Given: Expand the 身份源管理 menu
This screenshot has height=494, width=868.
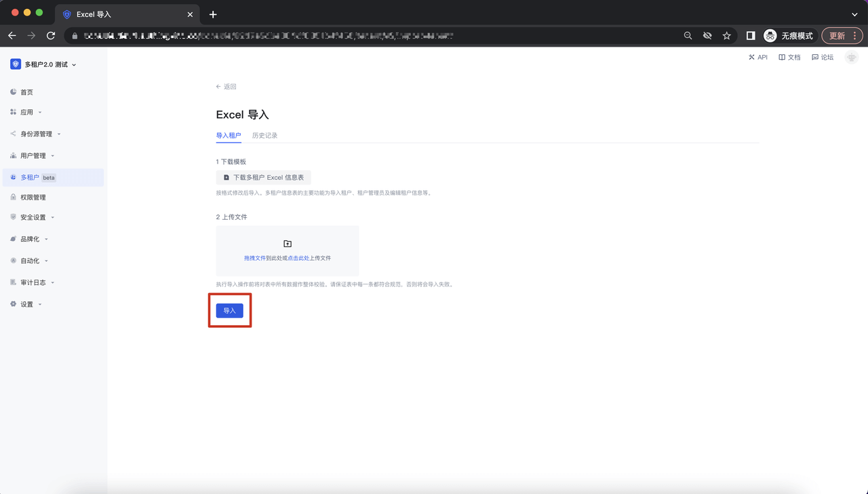Looking at the screenshot, I should pyautogui.click(x=37, y=134).
